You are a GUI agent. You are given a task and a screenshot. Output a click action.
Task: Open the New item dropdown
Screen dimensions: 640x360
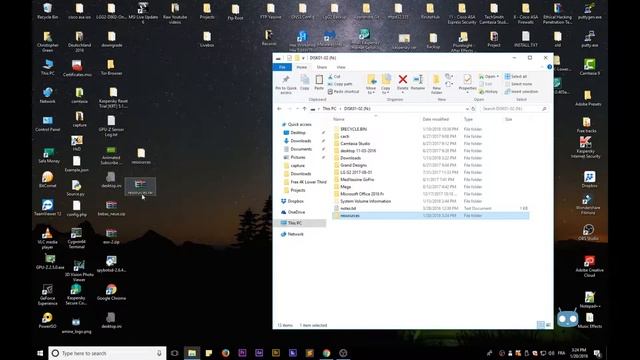click(449, 76)
